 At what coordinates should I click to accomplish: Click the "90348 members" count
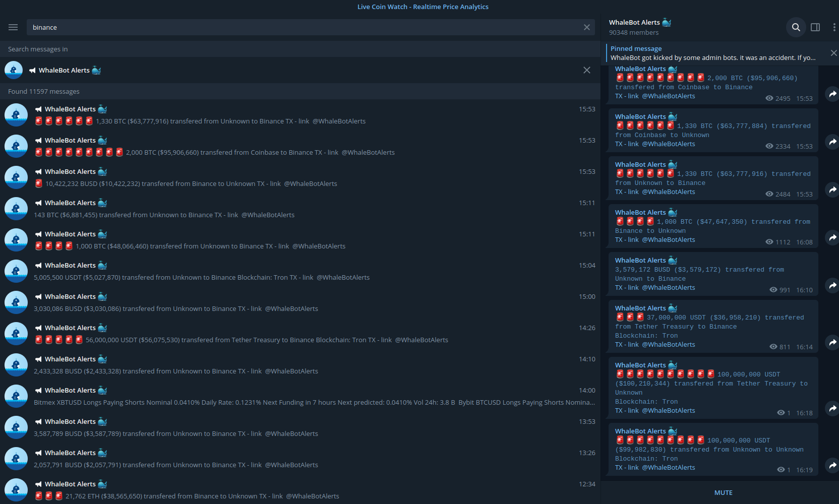tap(634, 32)
